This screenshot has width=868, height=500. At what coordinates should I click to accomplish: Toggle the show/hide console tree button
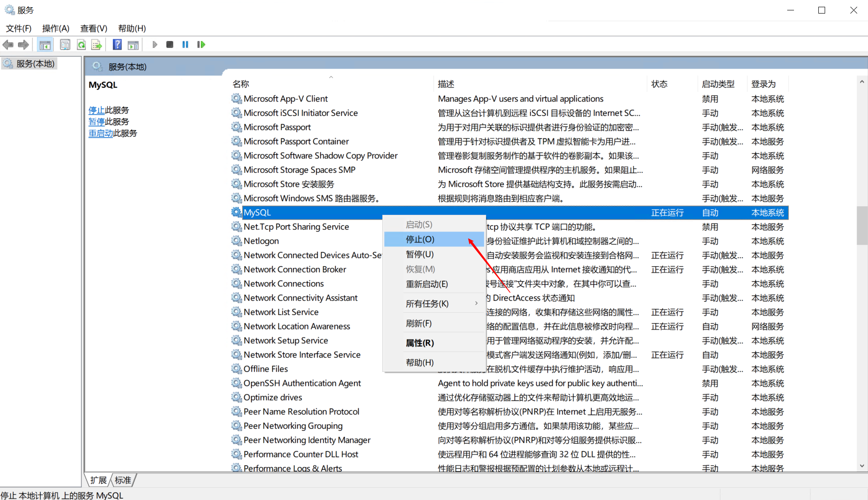(45, 45)
